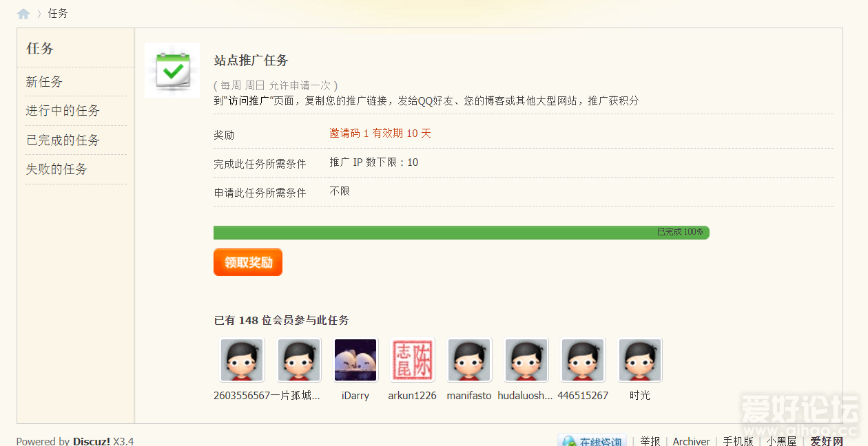
Task: Click the 在线咨询 online chat icon
Action: 592,440
